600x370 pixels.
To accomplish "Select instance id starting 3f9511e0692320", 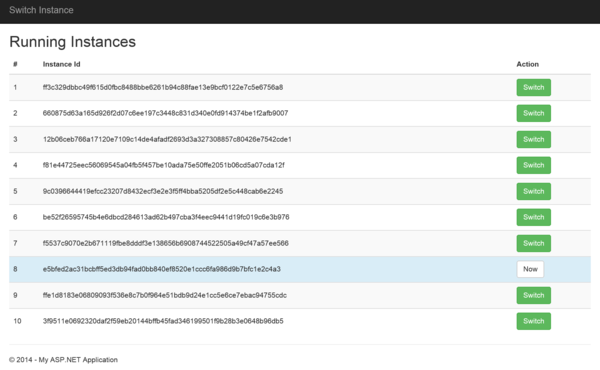I will click(x=163, y=321).
